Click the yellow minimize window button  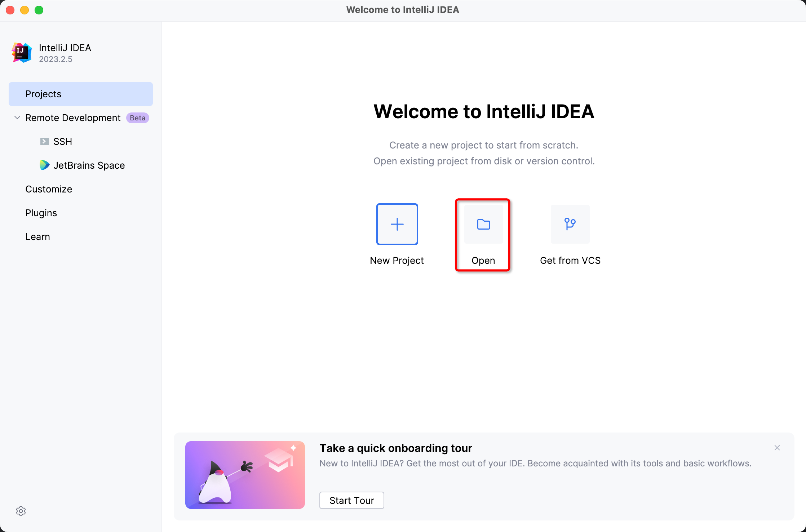point(25,10)
